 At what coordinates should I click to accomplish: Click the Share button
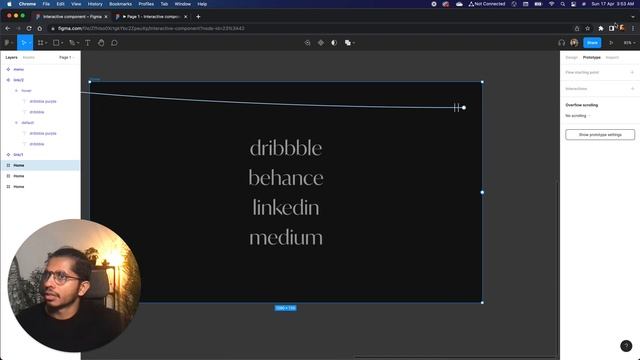[592, 43]
